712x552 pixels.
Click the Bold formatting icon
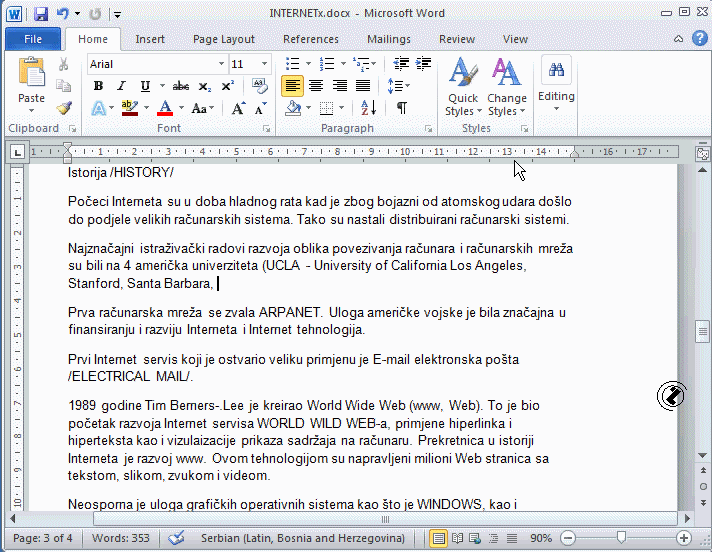[98, 86]
